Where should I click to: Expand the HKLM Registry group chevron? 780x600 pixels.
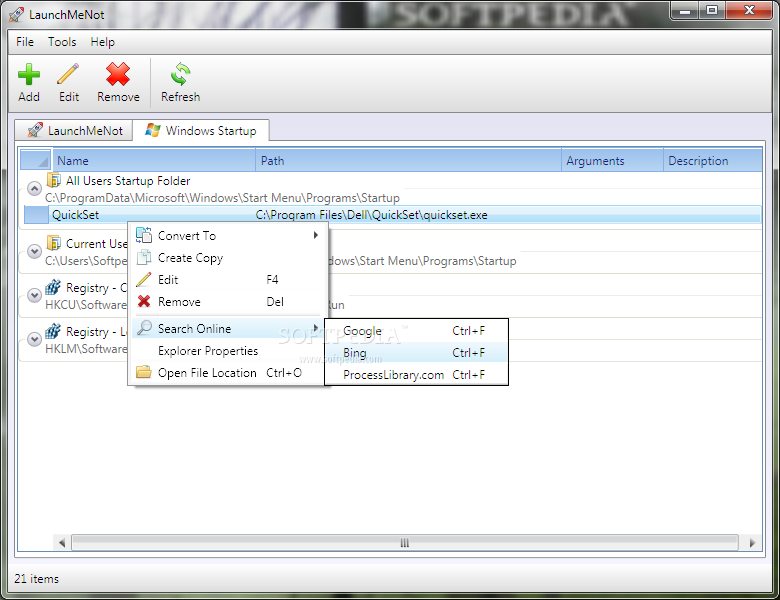[x=34, y=340]
